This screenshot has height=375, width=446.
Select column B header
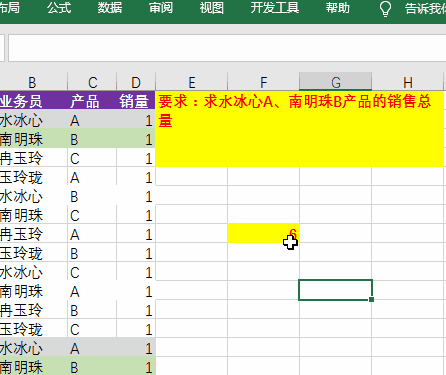pos(33,82)
